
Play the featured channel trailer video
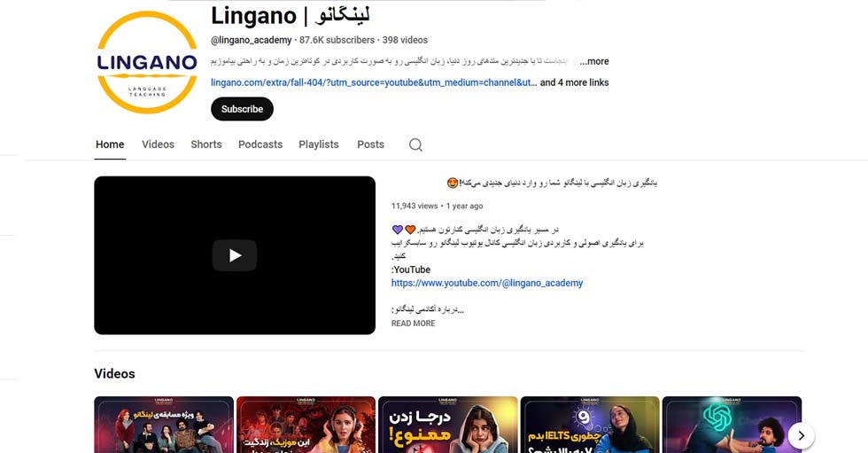(235, 255)
